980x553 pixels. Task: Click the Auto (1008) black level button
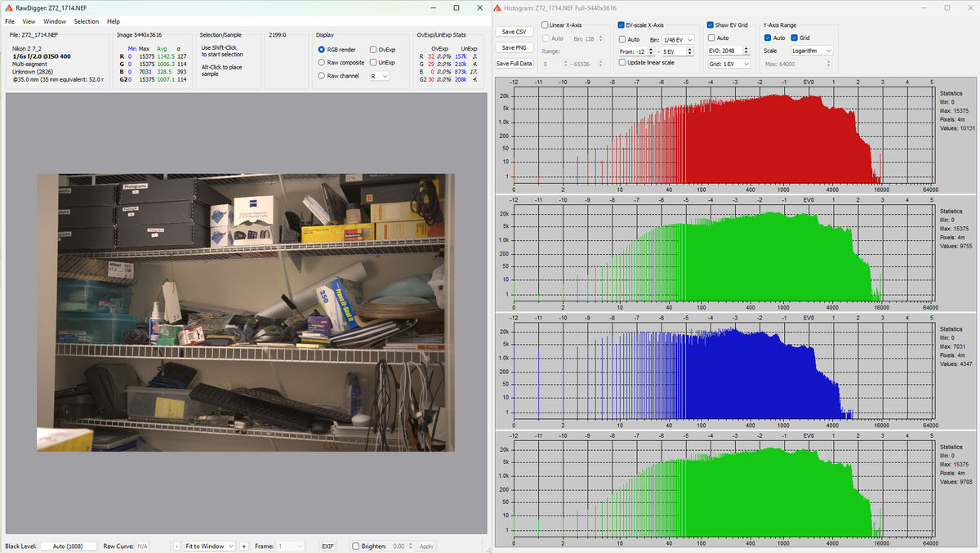click(69, 546)
